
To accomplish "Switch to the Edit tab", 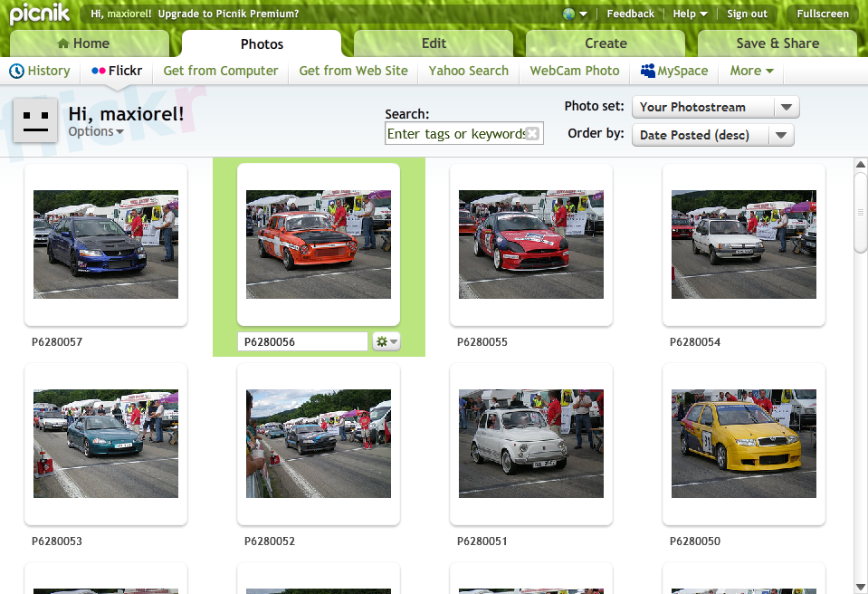I will click(x=434, y=43).
